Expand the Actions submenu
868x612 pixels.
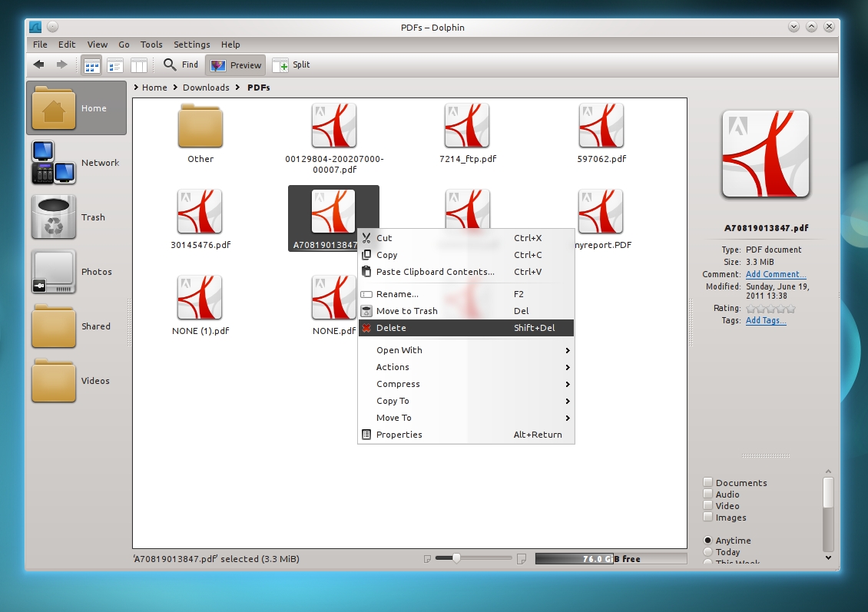[466, 367]
